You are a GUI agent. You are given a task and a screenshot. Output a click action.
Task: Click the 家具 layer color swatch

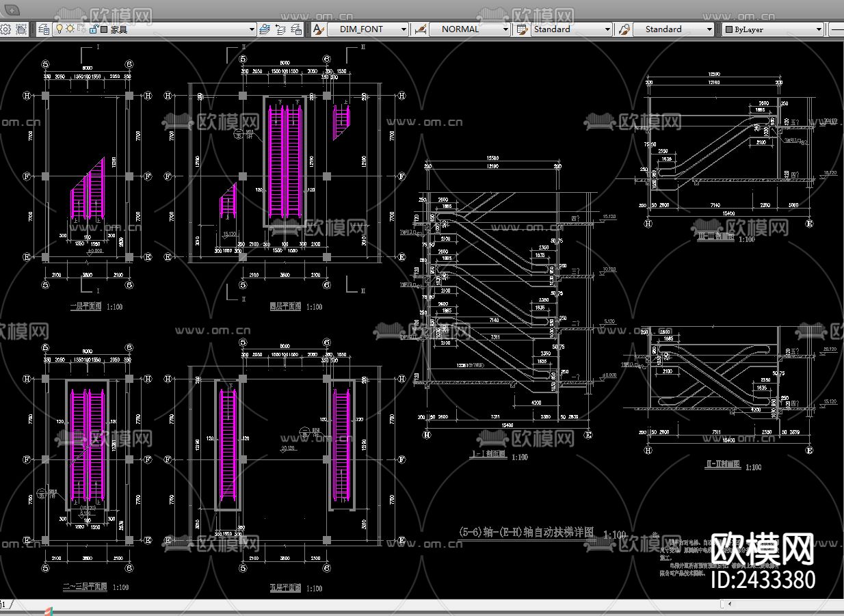click(104, 29)
